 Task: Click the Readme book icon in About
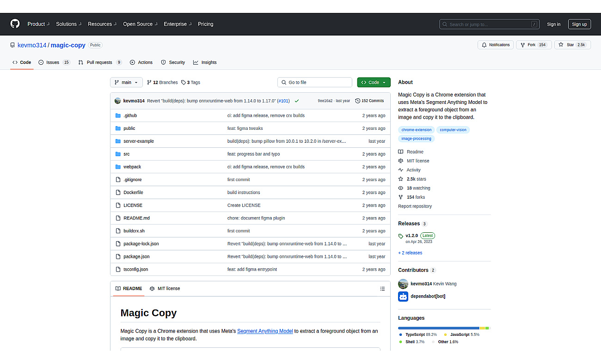coord(401,152)
